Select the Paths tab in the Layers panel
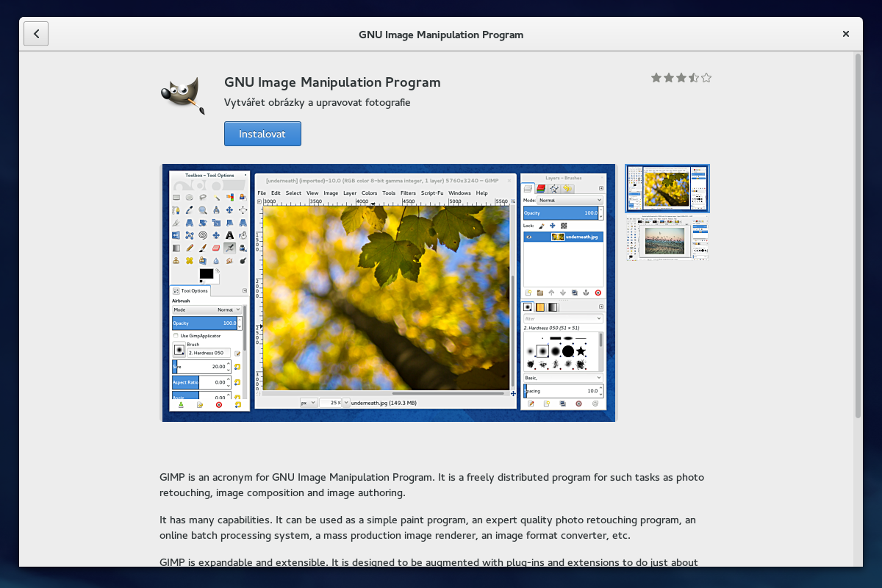Viewport: 882px width, 588px height. click(555, 190)
